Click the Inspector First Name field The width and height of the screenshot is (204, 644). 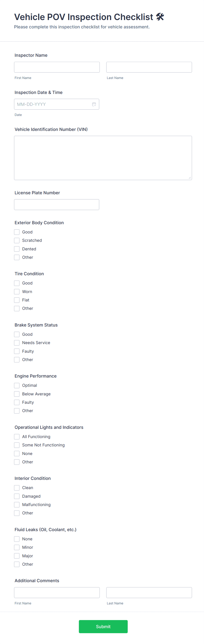click(57, 67)
